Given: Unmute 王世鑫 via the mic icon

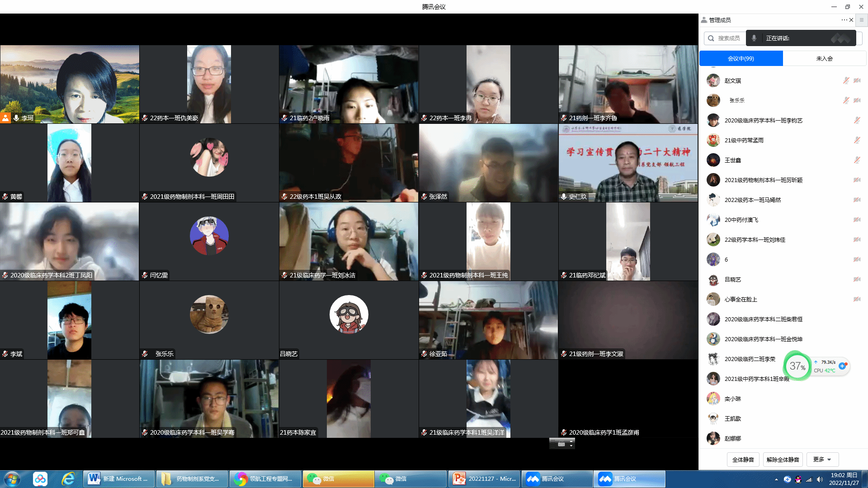Looking at the screenshot, I should point(857,160).
